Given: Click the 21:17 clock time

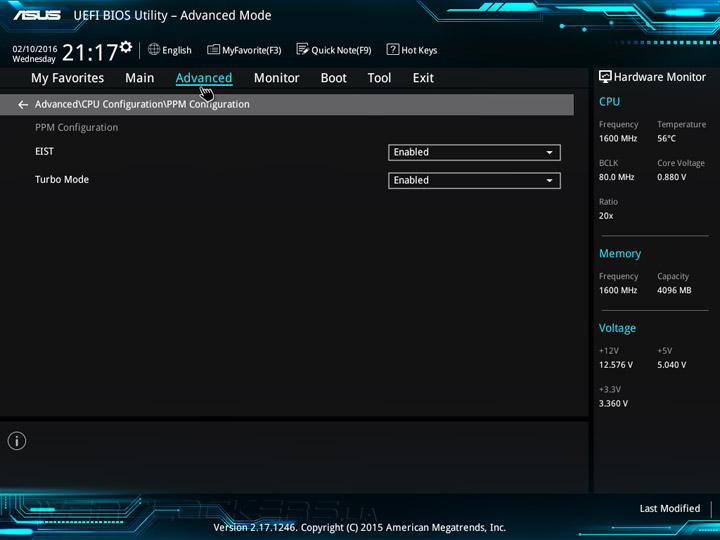Looking at the screenshot, I should tap(90, 52).
